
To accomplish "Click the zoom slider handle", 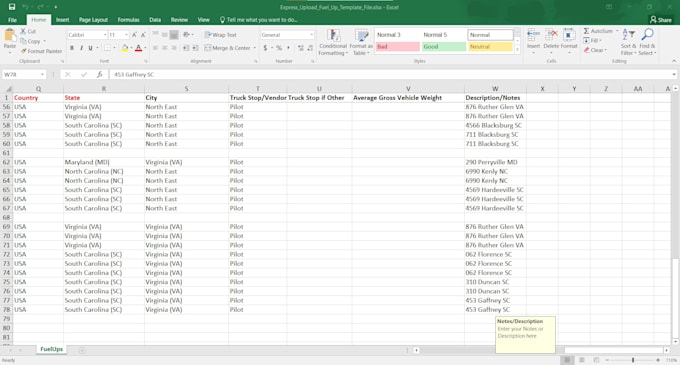I will pyautogui.click(x=633, y=360).
